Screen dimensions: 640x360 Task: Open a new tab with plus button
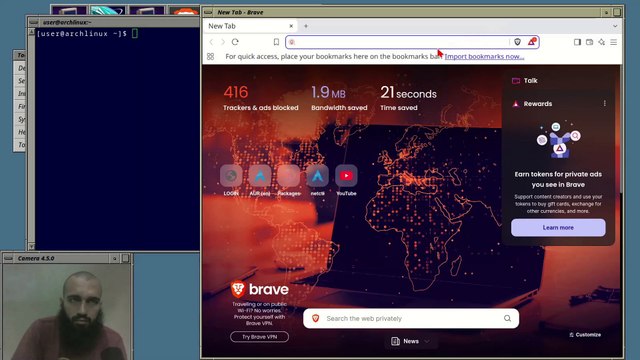pos(306,26)
